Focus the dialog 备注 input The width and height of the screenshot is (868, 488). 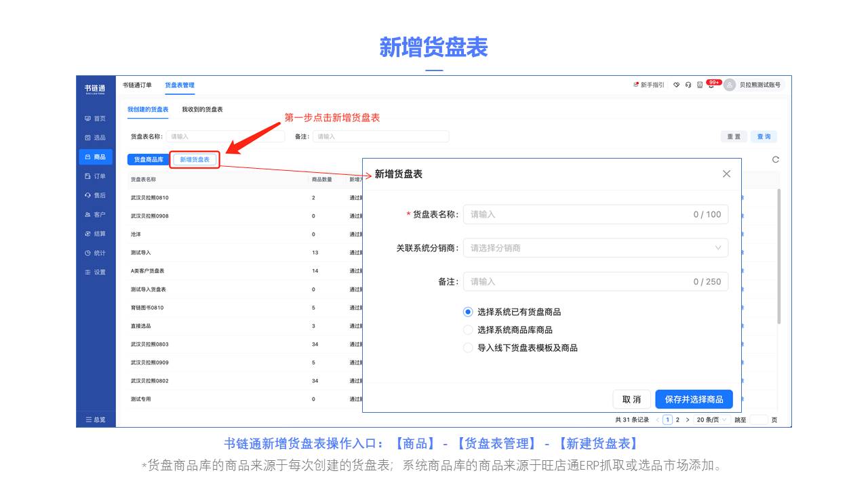coord(595,281)
